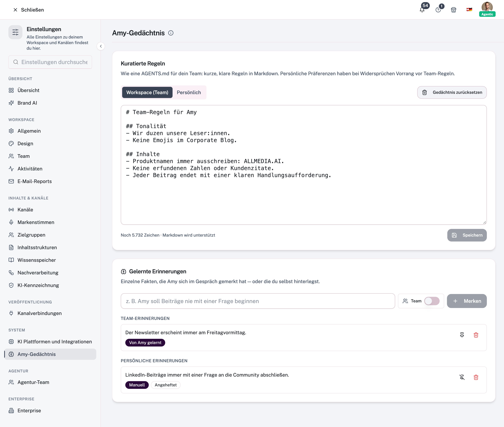This screenshot has height=427, width=504.
Task: Open Übersicht in sidebar
Action: pos(50,90)
